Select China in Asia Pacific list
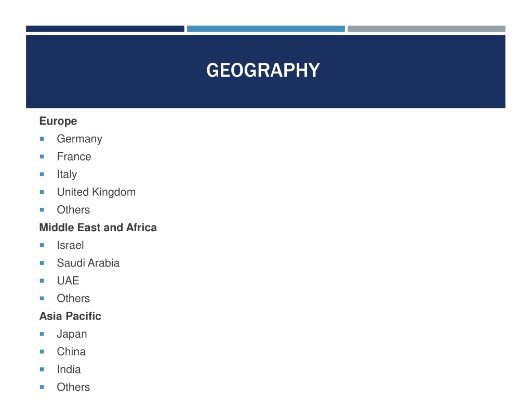Viewport: 532px width, 399px height. [x=71, y=352]
